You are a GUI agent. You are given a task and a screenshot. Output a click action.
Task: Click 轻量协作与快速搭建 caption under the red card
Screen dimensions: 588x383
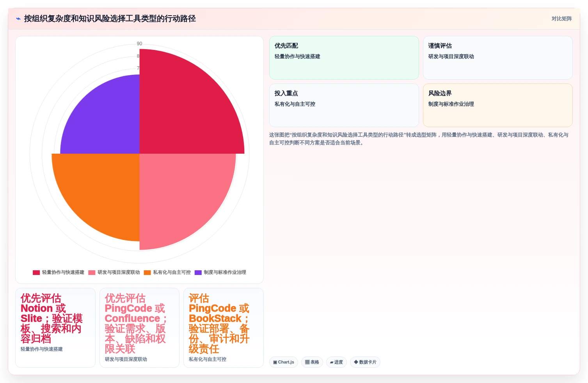(x=42, y=349)
